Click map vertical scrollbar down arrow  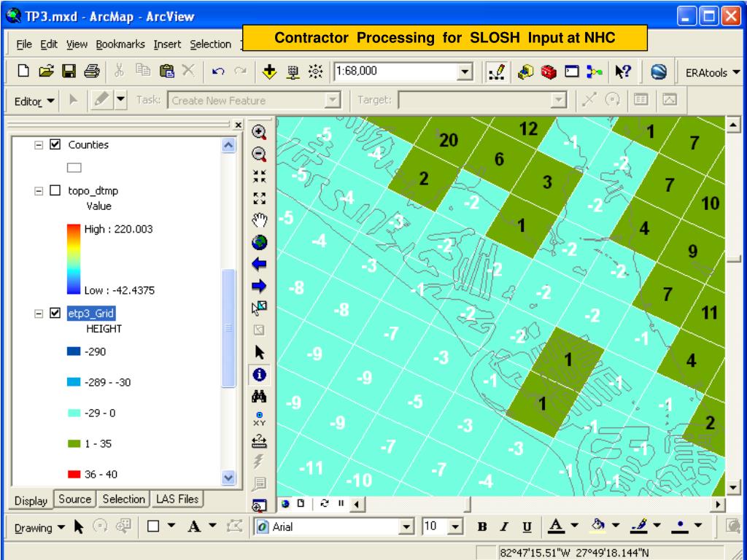point(732,488)
